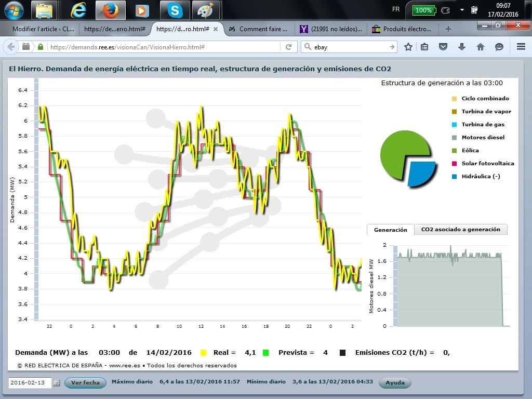
Task: Open a new browser tab
Action: coord(448,29)
